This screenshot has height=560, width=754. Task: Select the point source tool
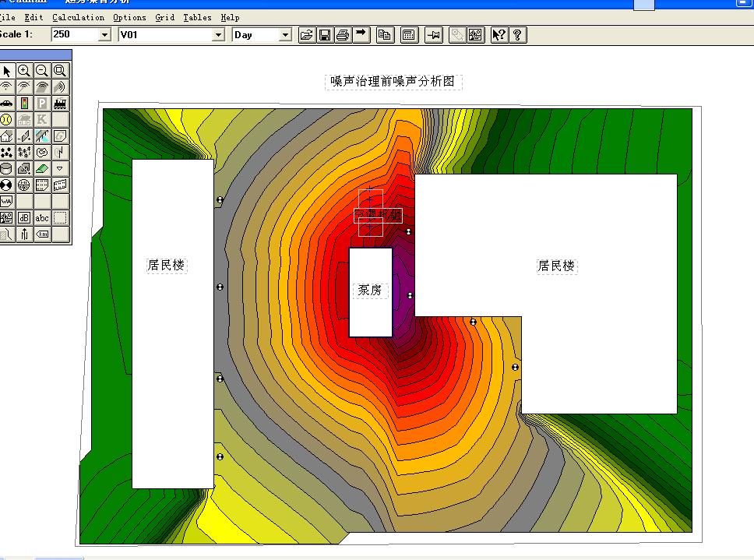7,87
